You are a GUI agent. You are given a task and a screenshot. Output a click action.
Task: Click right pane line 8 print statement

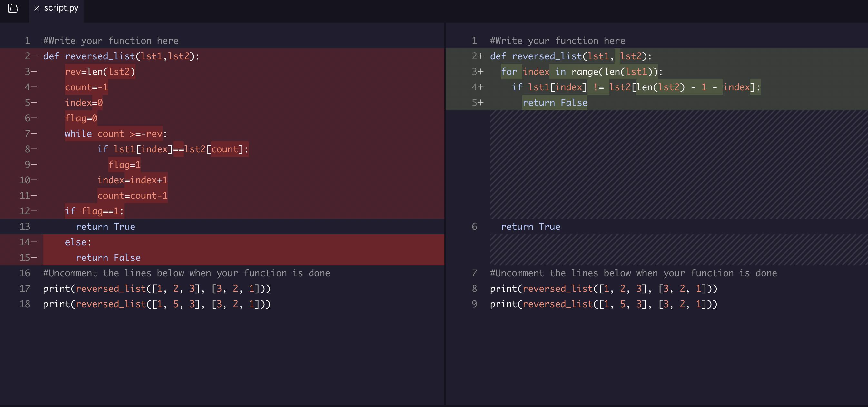pyautogui.click(x=603, y=289)
